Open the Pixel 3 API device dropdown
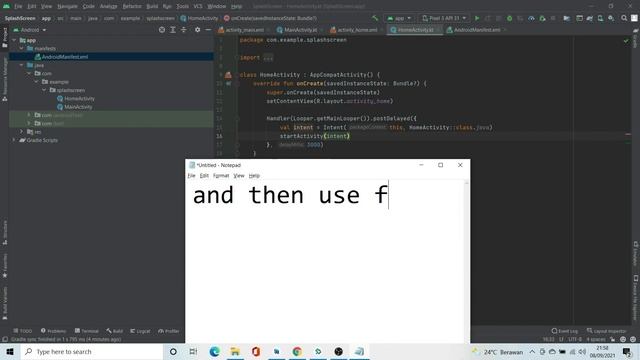The width and height of the screenshot is (640, 360). click(x=444, y=18)
